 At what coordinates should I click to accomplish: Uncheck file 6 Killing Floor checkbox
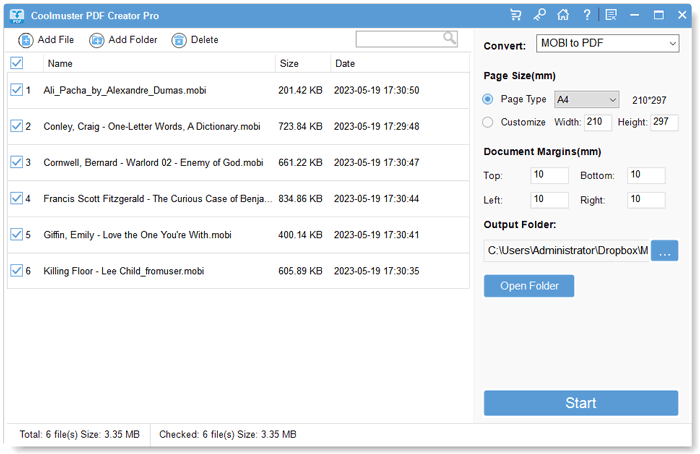tap(17, 271)
